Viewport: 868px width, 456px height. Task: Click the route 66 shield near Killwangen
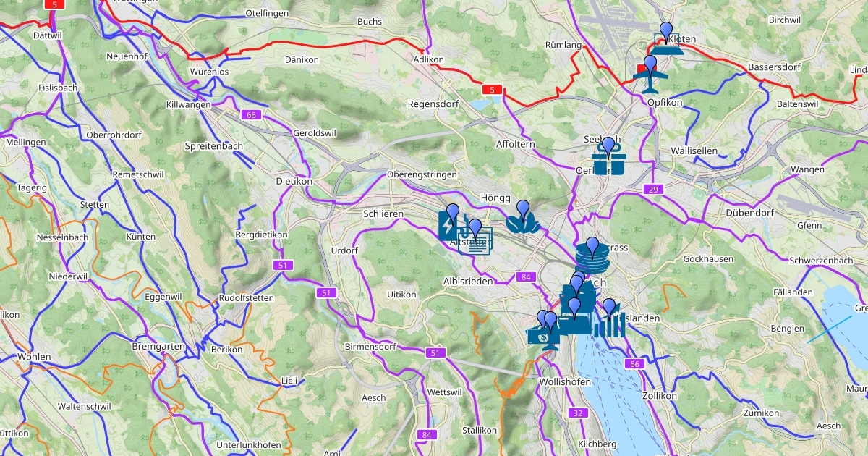[251, 115]
